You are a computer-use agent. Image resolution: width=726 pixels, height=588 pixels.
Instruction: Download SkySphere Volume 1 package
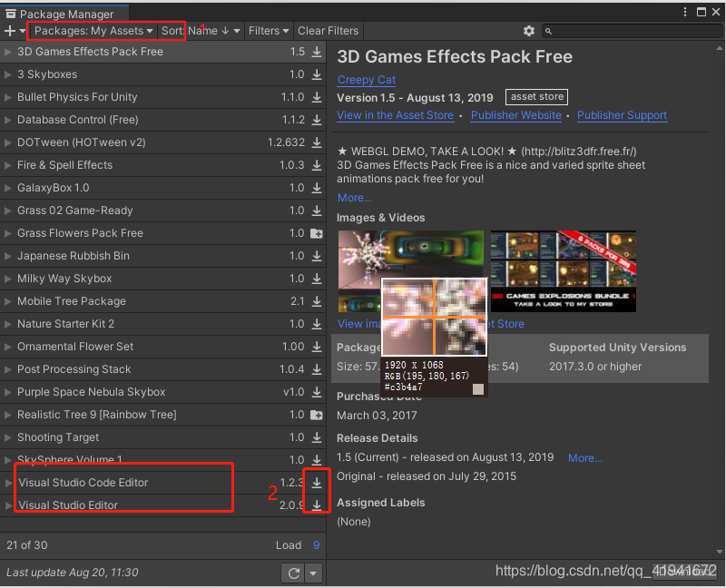pos(317,460)
